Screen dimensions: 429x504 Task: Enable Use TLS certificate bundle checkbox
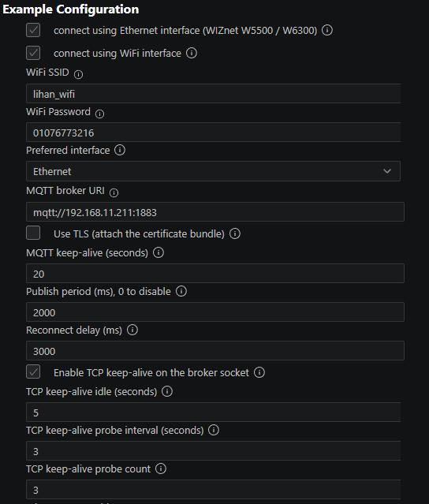tap(33, 233)
